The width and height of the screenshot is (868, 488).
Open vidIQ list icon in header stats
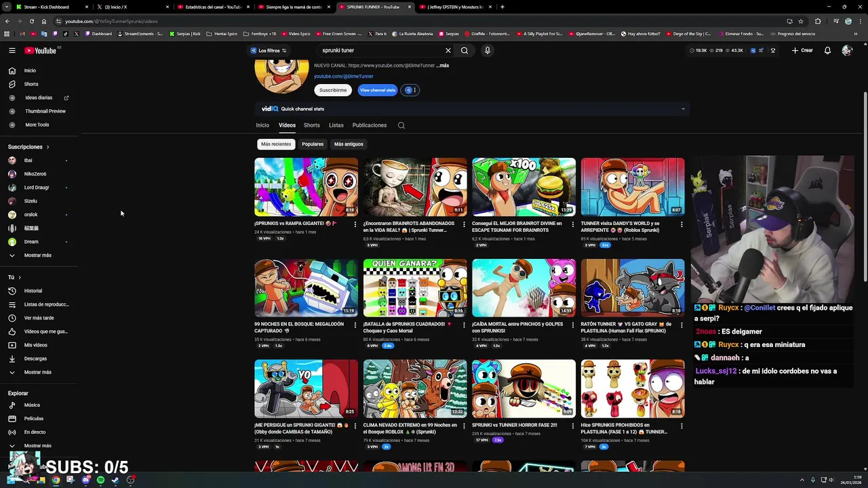point(762,50)
